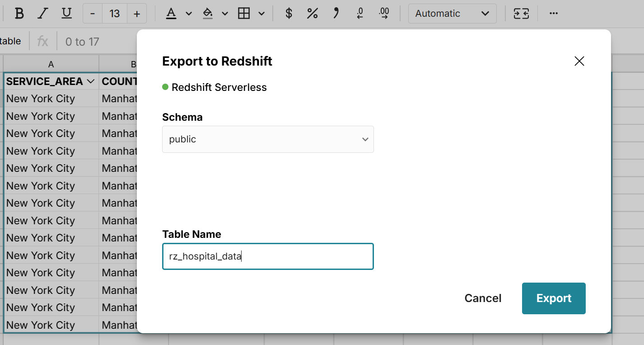The width and height of the screenshot is (644, 345).
Task: Toggle bold formatting
Action: 19,14
